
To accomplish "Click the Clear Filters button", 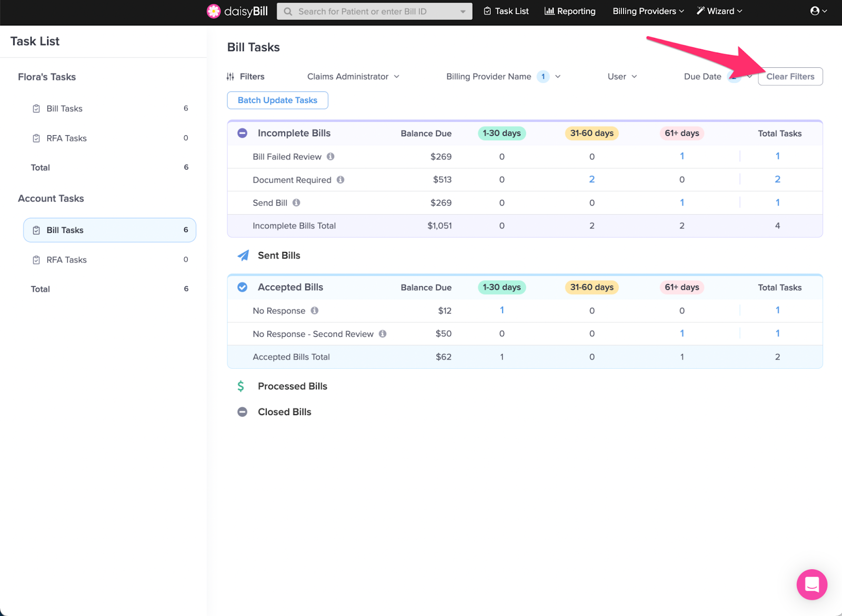I will (x=790, y=77).
